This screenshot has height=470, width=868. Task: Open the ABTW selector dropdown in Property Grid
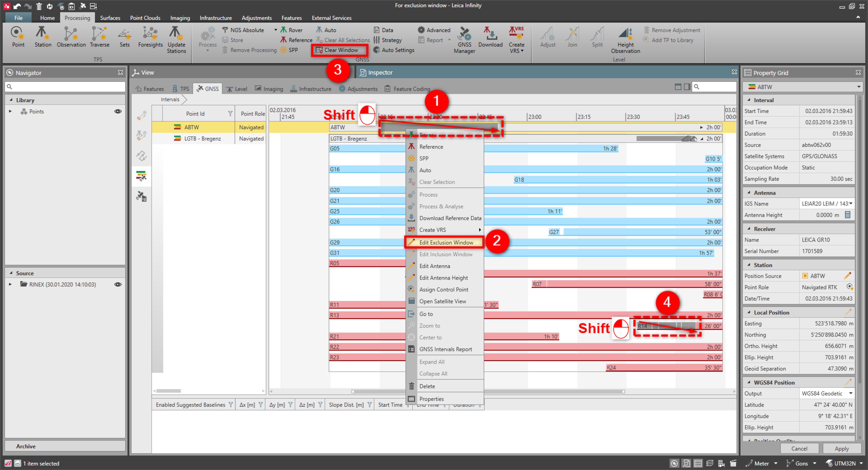pos(859,87)
